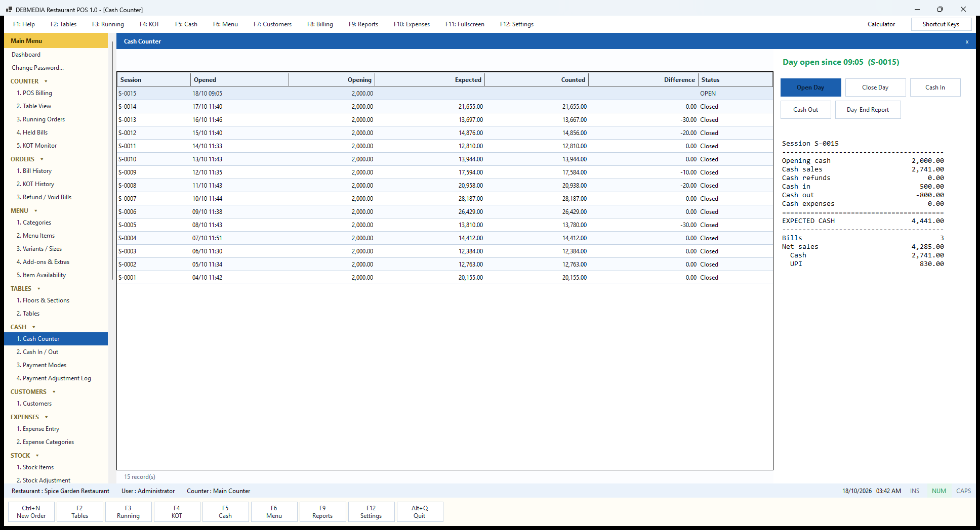
Task: Sort by the Difference column header
Action: click(x=643, y=80)
